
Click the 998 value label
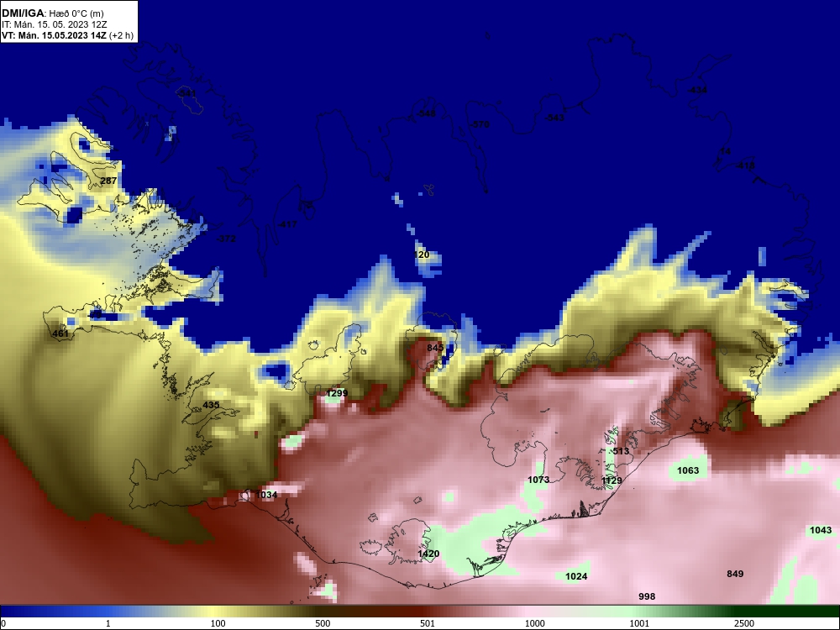647,596
